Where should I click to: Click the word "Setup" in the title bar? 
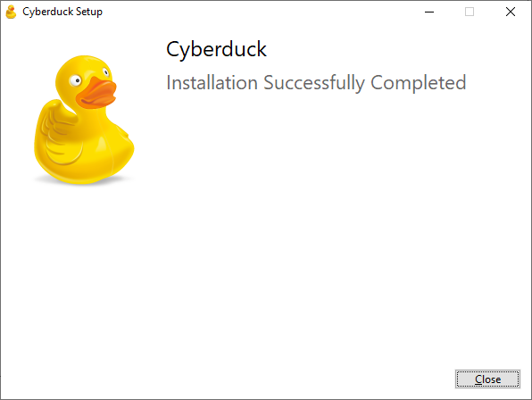[x=89, y=12]
